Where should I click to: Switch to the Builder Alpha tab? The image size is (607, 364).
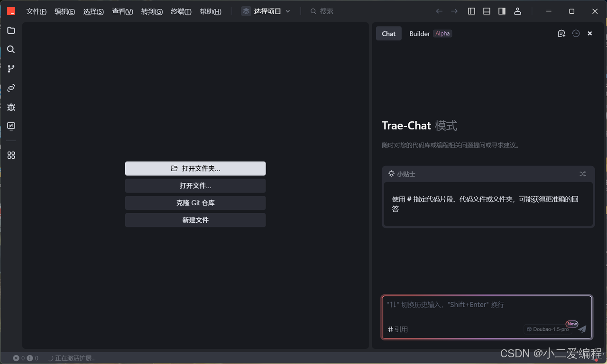pos(430,34)
